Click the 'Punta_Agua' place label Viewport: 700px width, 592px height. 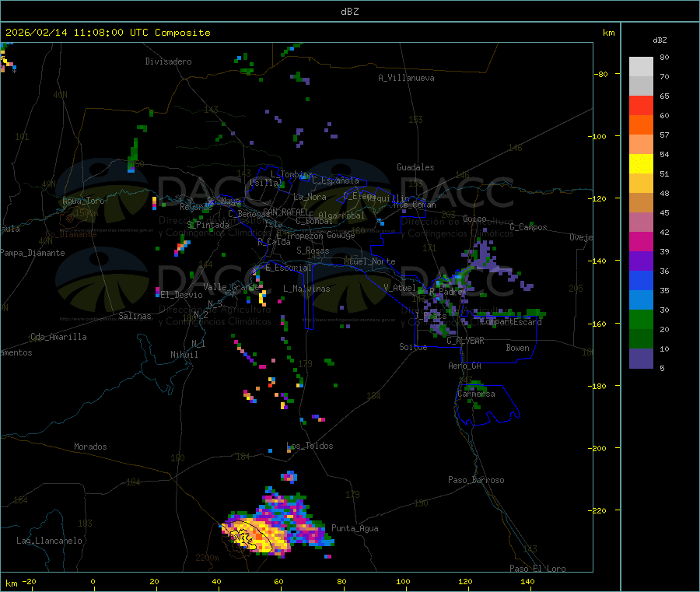355,528
